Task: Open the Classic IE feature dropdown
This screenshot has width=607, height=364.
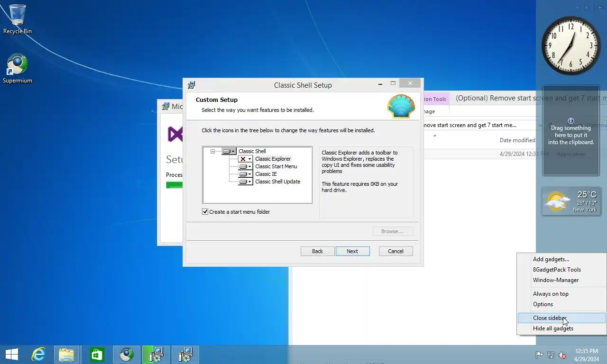Action: (x=245, y=174)
